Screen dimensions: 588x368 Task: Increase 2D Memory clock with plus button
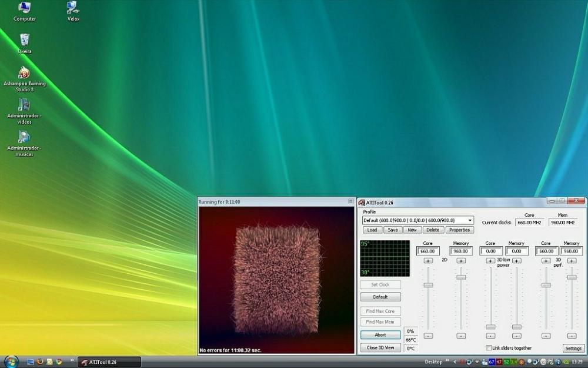pos(461,261)
